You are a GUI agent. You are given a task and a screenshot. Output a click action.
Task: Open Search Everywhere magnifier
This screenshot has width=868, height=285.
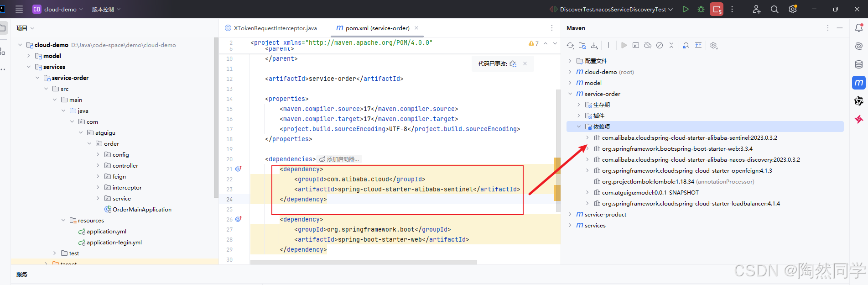[774, 9]
